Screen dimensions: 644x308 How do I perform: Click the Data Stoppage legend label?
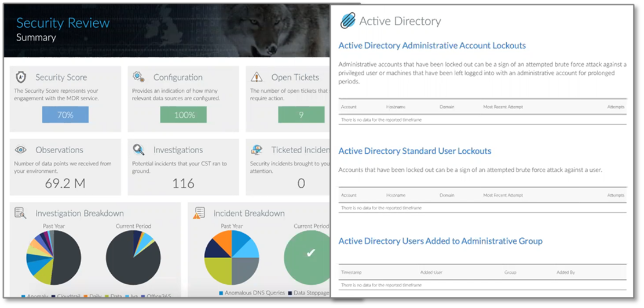(x=312, y=293)
